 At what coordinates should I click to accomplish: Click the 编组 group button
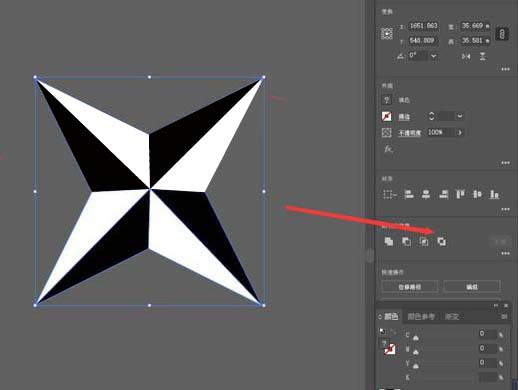pyautogui.click(x=472, y=286)
